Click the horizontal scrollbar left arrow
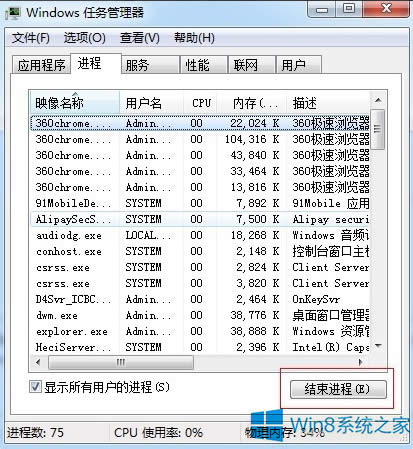413x449 pixels. point(39,362)
